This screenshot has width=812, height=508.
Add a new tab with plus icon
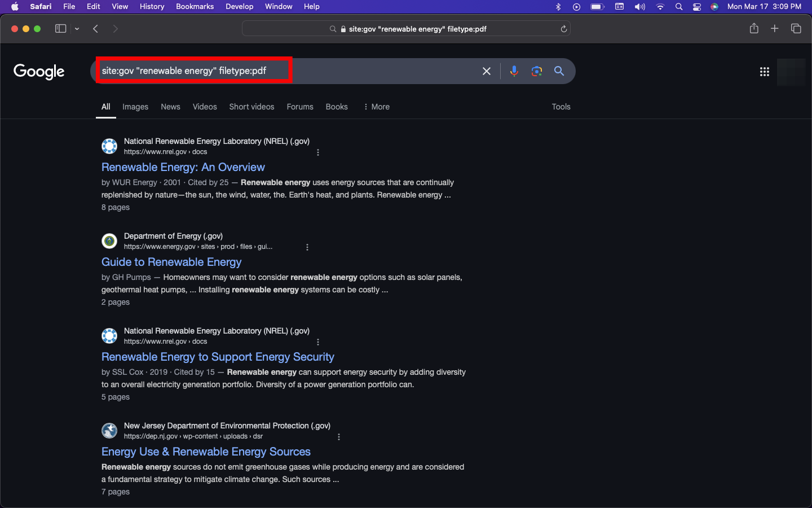pyautogui.click(x=775, y=29)
